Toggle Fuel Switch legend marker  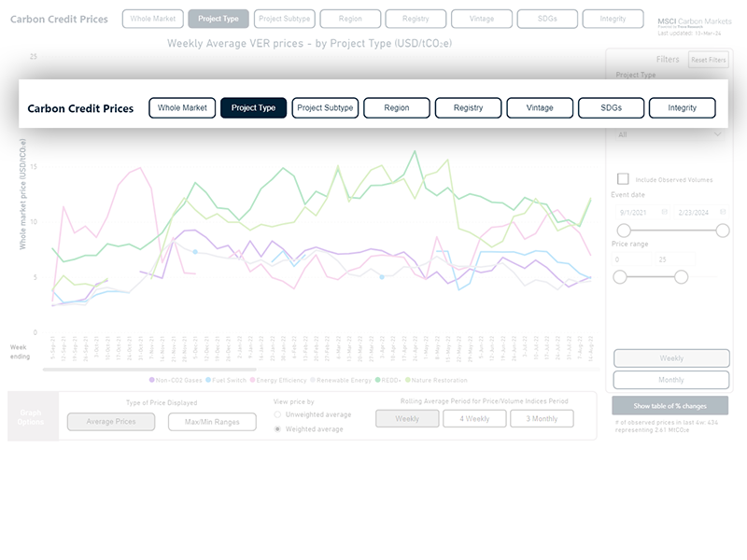coord(208,380)
